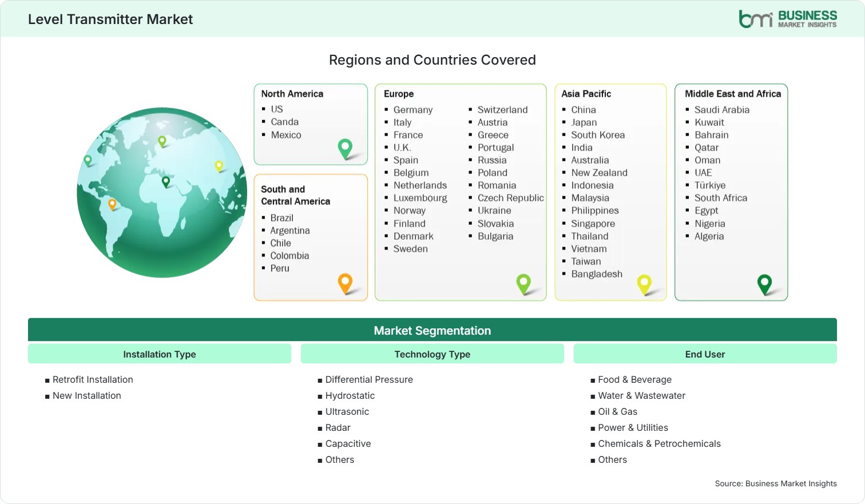
Task: Click Ultrasonic technology item
Action: [x=347, y=411]
